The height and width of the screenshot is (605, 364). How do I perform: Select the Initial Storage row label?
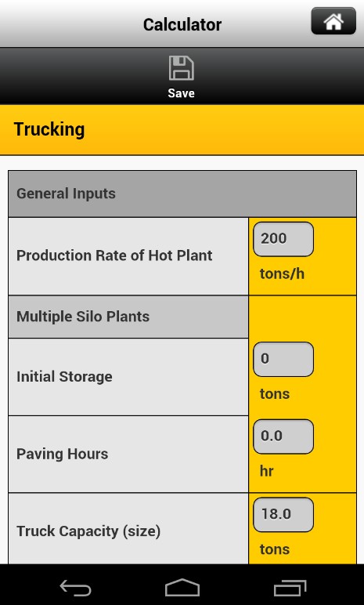[x=64, y=377]
